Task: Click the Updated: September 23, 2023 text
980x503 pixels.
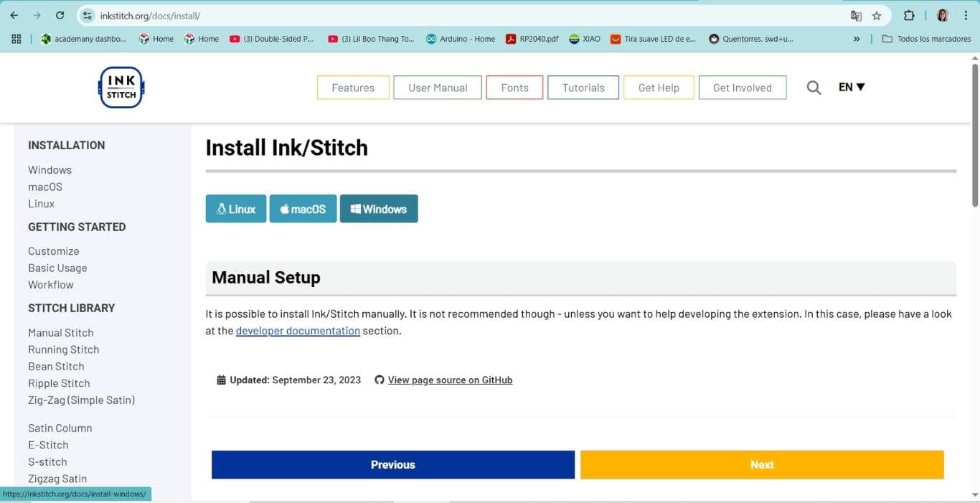Action: click(x=295, y=380)
